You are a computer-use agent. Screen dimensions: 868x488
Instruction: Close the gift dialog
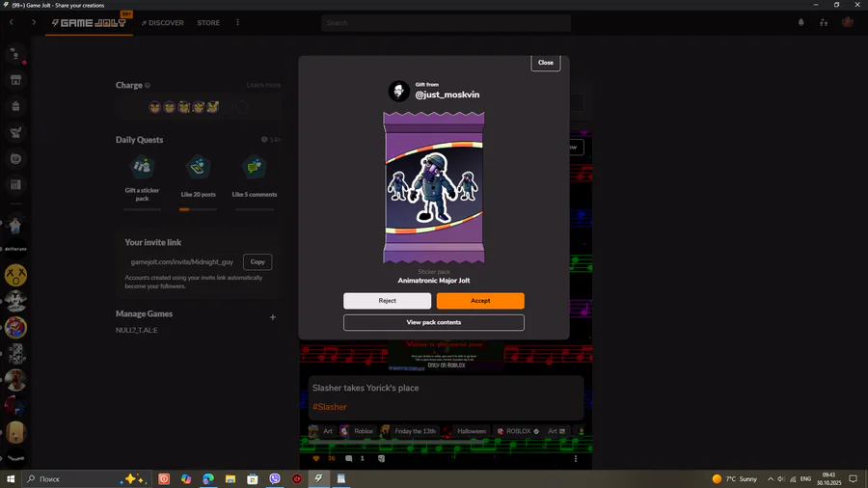tap(545, 63)
